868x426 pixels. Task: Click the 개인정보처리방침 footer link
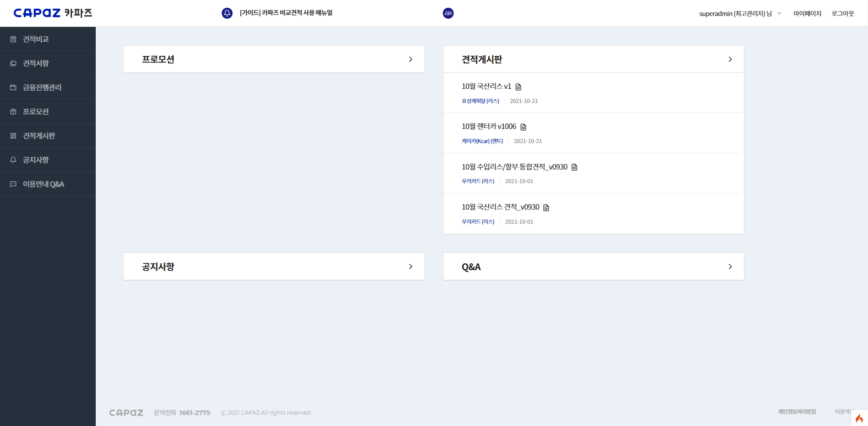click(x=797, y=412)
